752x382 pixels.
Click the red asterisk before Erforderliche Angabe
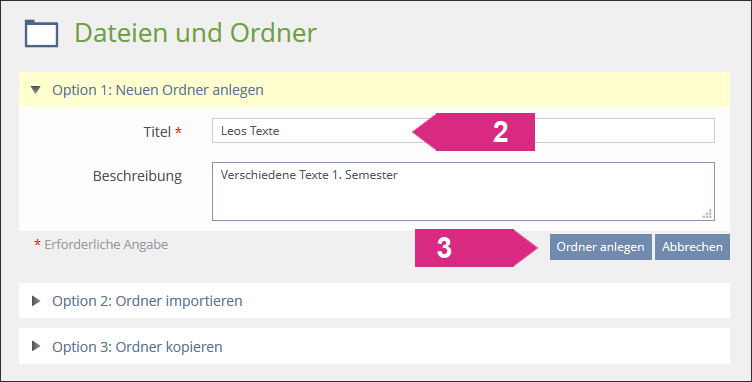click(x=37, y=244)
